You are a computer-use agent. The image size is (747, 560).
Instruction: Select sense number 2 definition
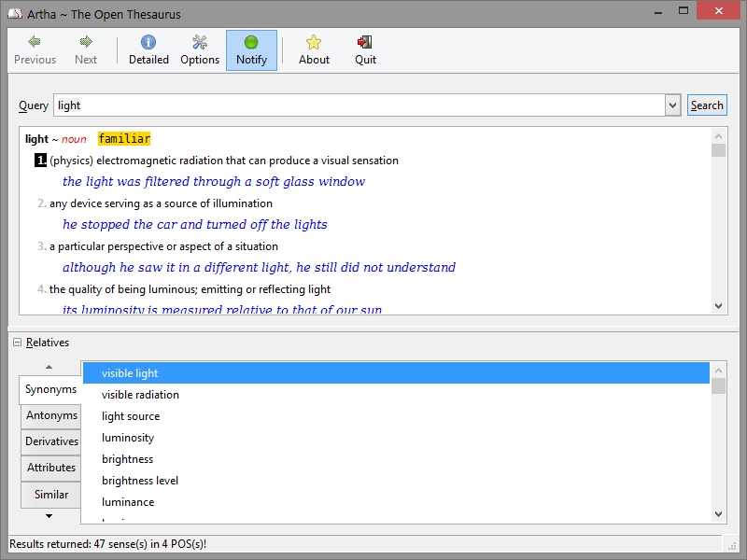161,203
